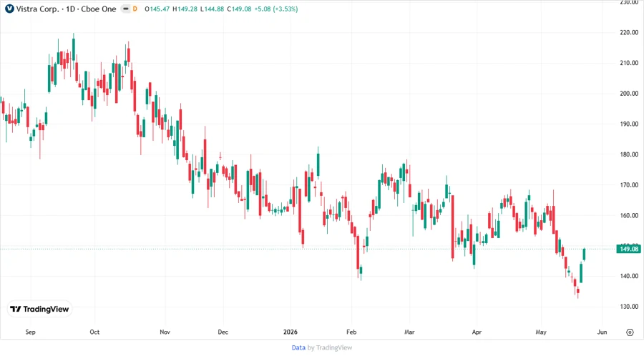Select the low value L144.88

pos(213,9)
